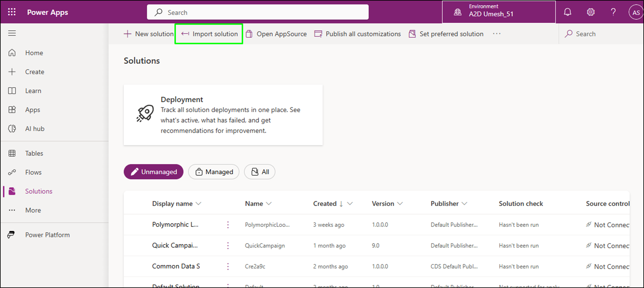The image size is (644, 288).
Task: Expand the overflow menu with ellipsis in command bar
Action: pos(496,34)
